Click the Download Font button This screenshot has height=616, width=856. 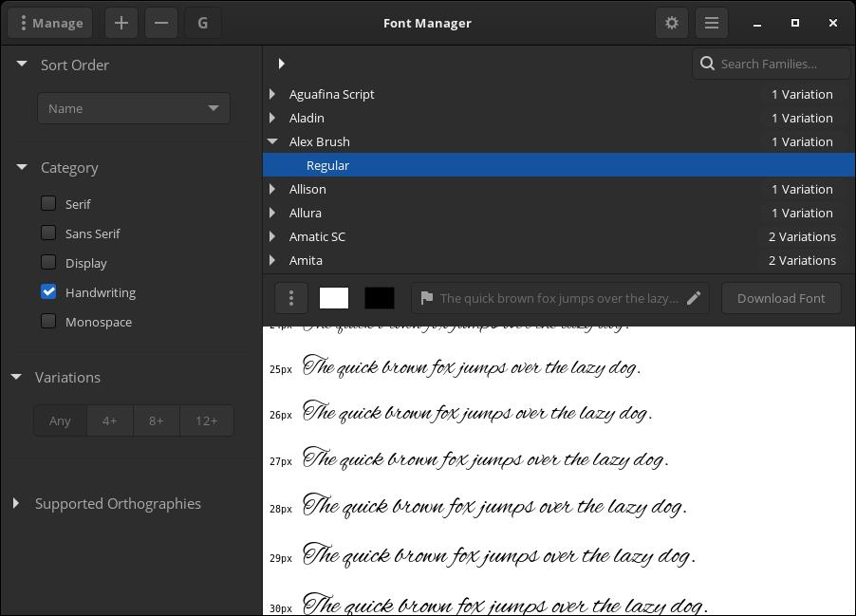pyautogui.click(x=781, y=298)
